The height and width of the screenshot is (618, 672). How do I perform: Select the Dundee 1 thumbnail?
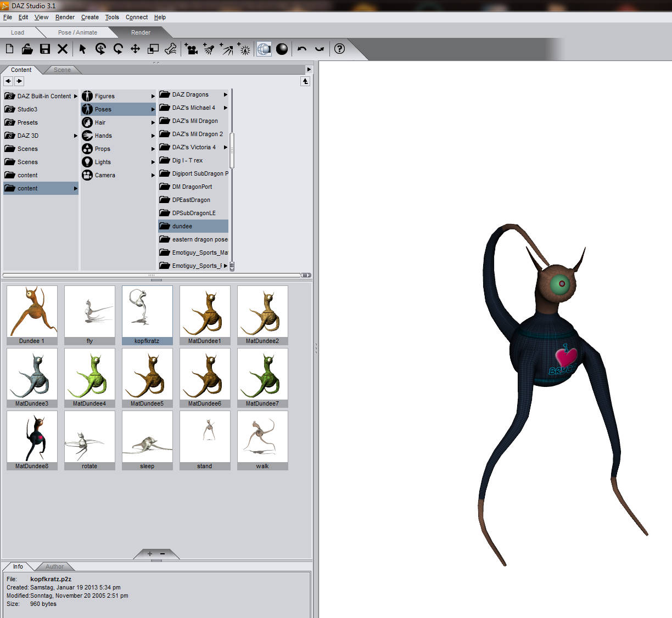(32, 315)
